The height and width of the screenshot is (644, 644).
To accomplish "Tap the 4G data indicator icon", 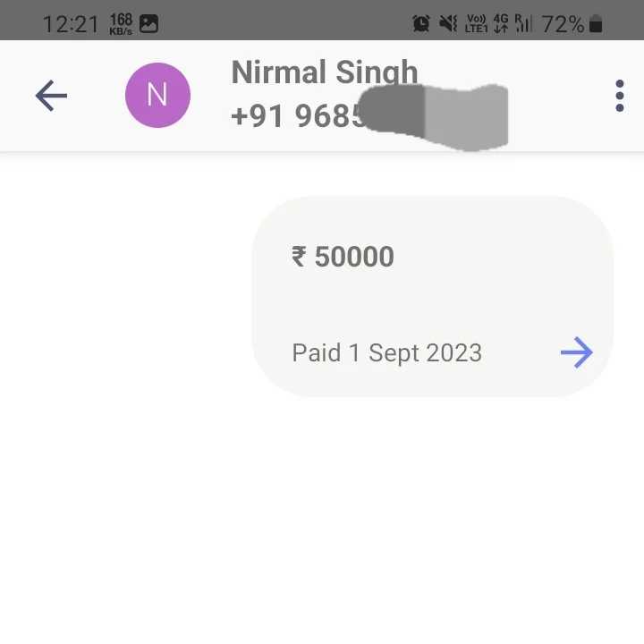I will (x=501, y=23).
